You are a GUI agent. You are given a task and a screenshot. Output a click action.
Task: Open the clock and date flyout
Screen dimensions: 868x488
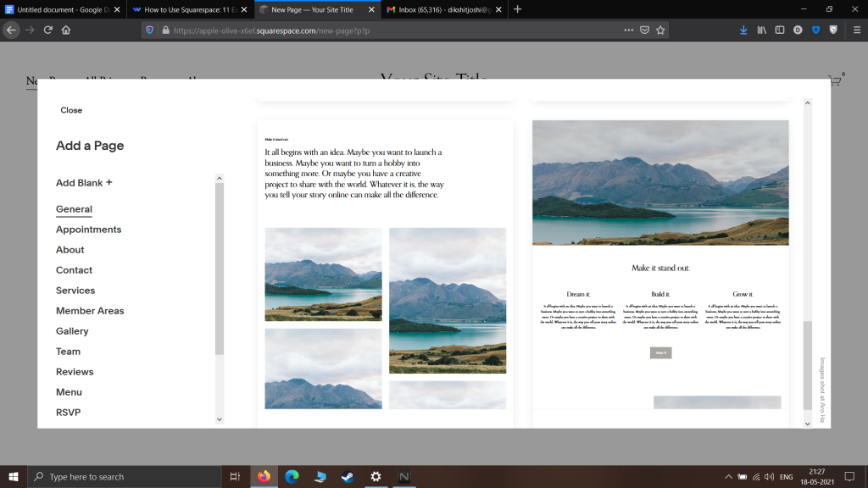tap(817, 476)
